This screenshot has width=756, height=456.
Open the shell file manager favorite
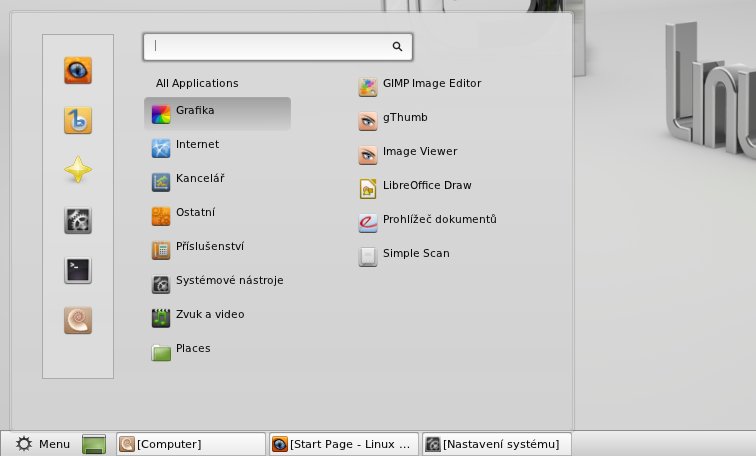click(78, 320)
